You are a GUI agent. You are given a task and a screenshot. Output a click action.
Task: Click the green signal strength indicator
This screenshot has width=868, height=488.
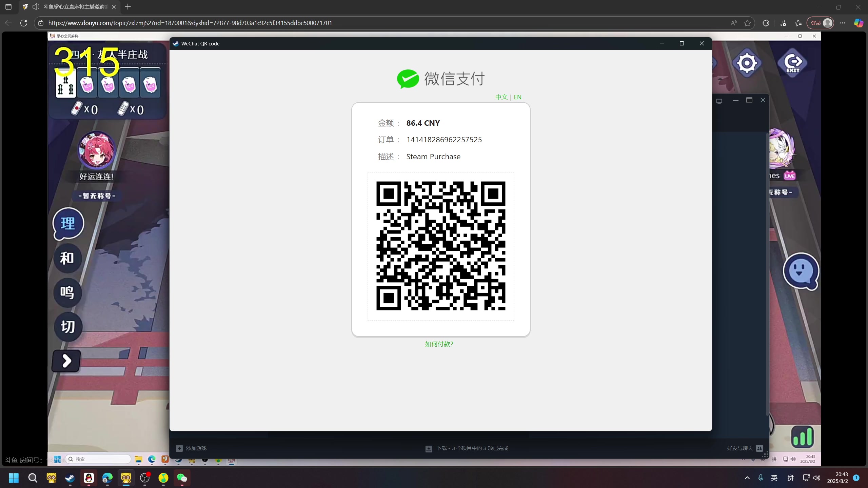802,436
